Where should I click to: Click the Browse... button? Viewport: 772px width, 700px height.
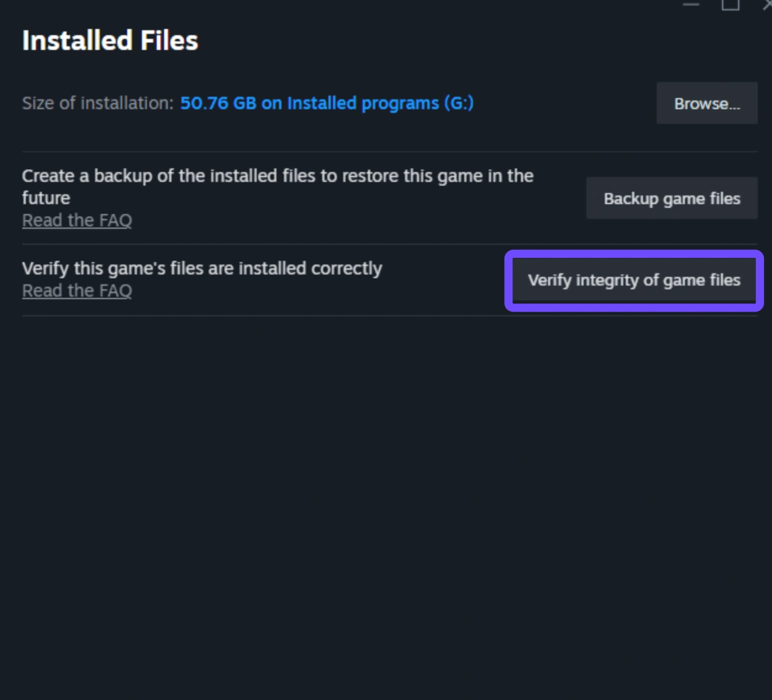click(707, 104)
